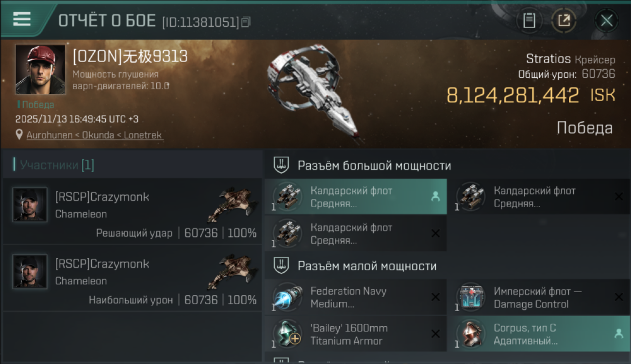Open the Aurohunen < Okunda < Lonetrek location link
631x364 pixels.
pos(94,135)
